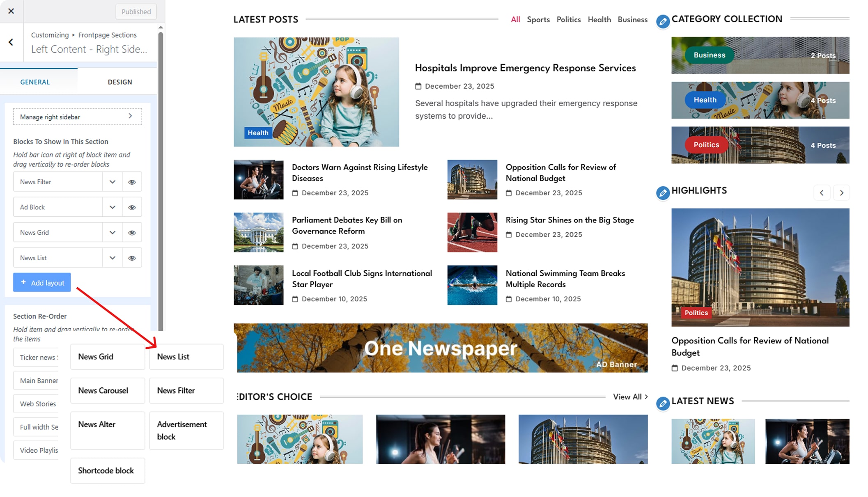This screenshot has height=497, width=868.
Task: Choose News Carousel from the layout options
Action: [107, 391]
